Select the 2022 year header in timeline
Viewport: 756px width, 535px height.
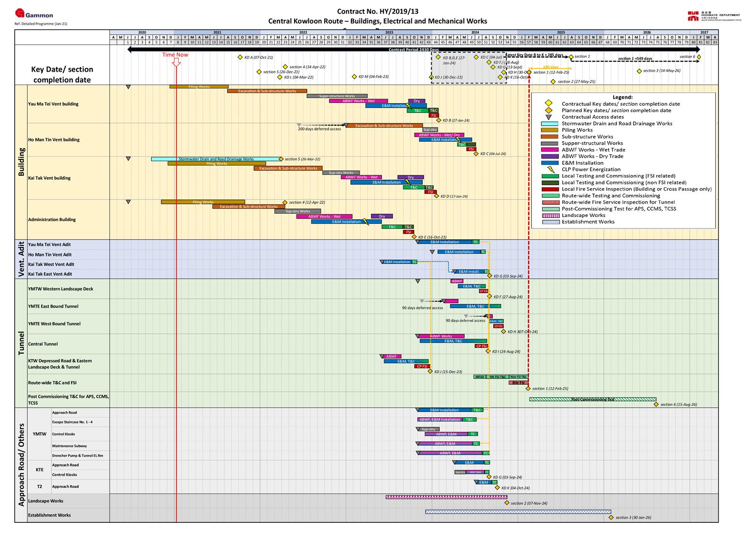(303, 32)
